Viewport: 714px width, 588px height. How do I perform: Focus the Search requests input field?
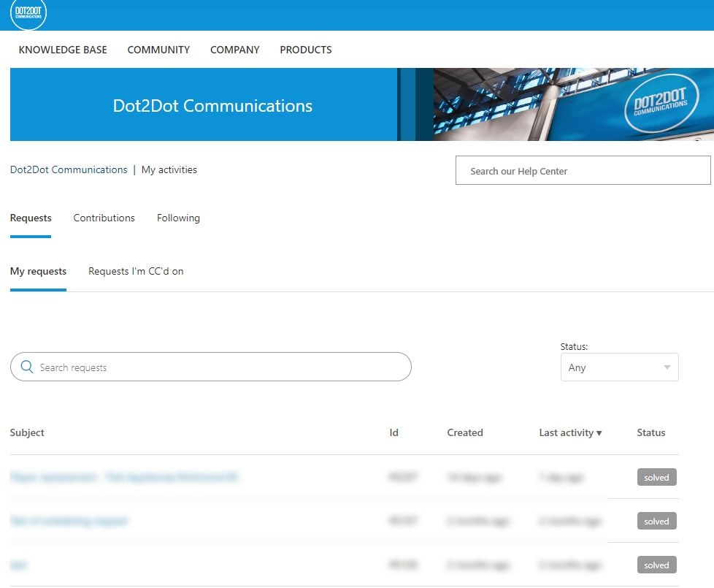point(211,367)
